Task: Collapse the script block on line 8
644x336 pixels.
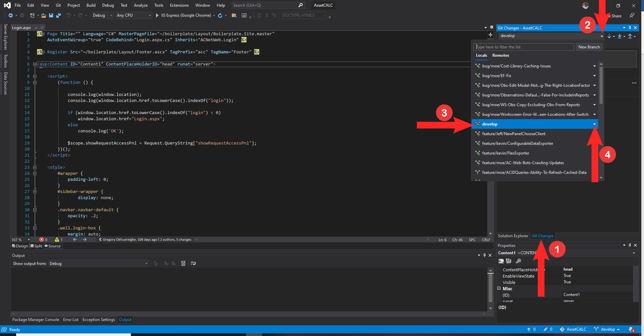Action: pyautogui.click(x=35, y=76)
